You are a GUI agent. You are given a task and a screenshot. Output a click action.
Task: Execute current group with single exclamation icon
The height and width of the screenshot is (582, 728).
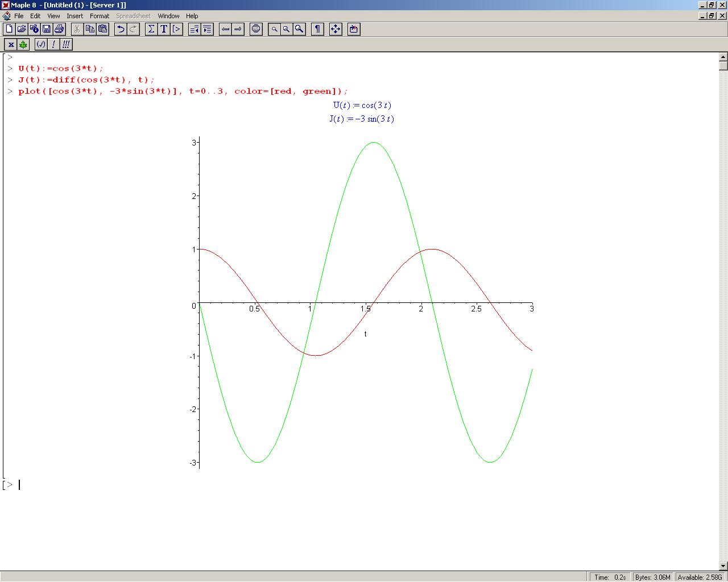click(53, 44)
